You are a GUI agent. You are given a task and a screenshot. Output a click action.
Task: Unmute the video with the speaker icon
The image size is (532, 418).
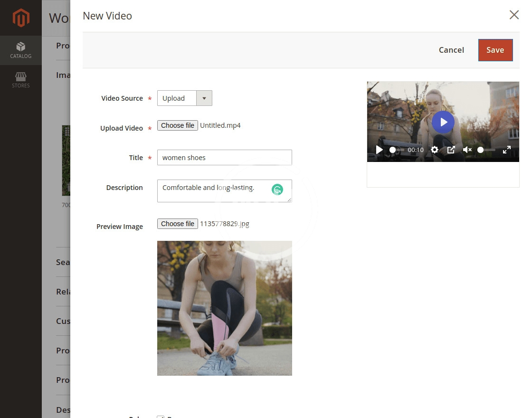point(467,150)
